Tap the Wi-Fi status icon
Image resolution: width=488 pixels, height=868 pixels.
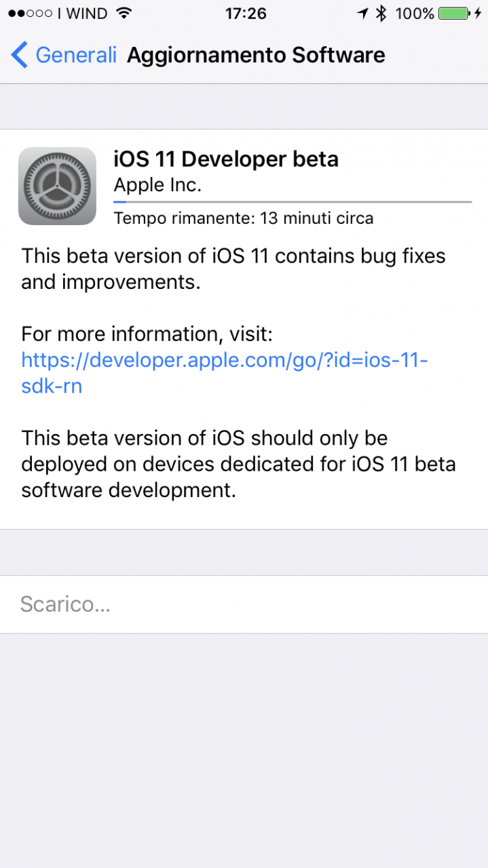(x=124, y=13)
